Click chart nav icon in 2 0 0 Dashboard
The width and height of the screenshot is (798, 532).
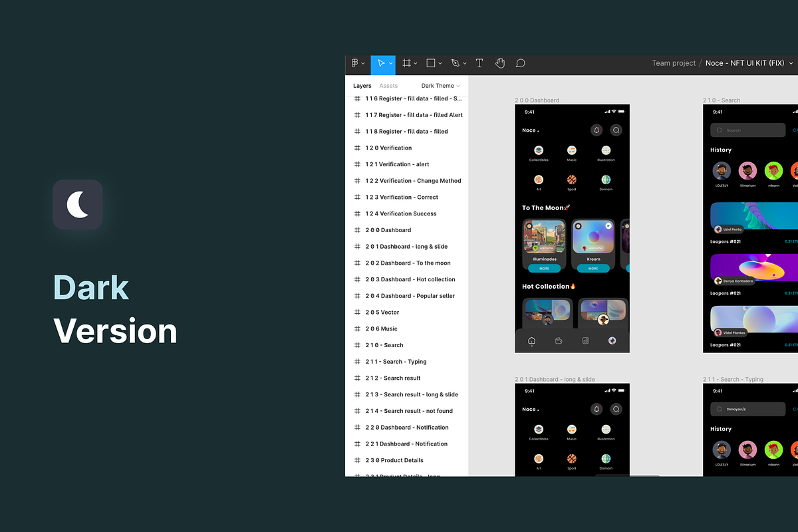point(585,340)
